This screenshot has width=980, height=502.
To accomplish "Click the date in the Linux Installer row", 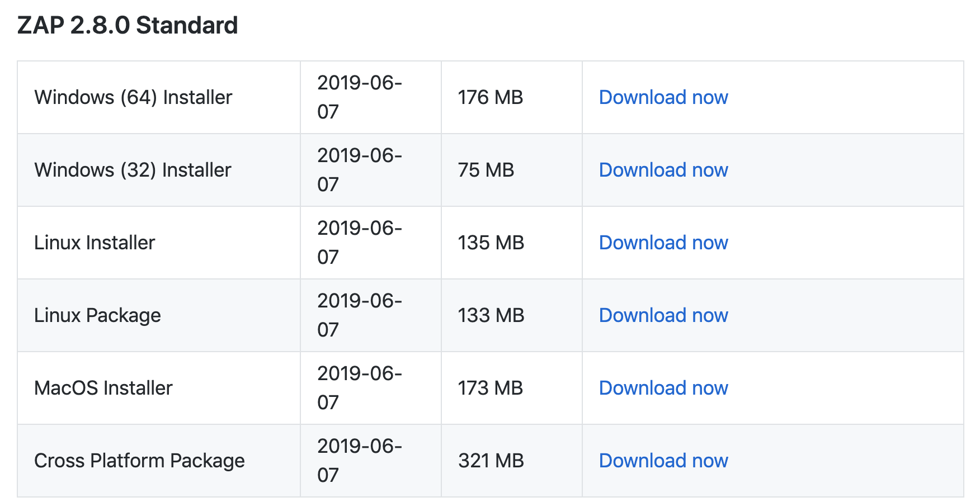I will 360,243.
